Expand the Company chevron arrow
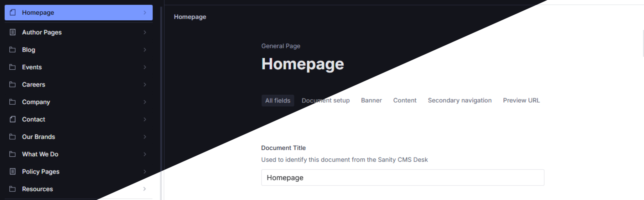The width and height of the screenshot is (644, 200). [x=145, y=102]
